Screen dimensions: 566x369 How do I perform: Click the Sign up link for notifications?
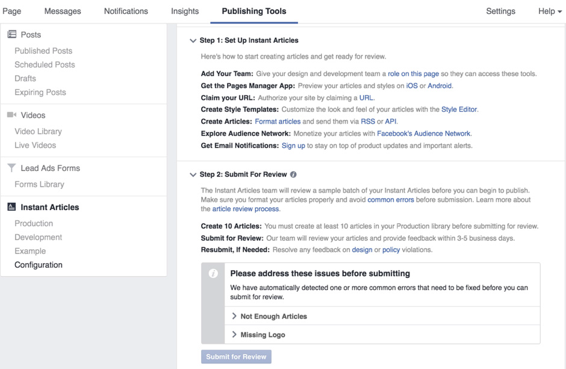click(293, 146)
